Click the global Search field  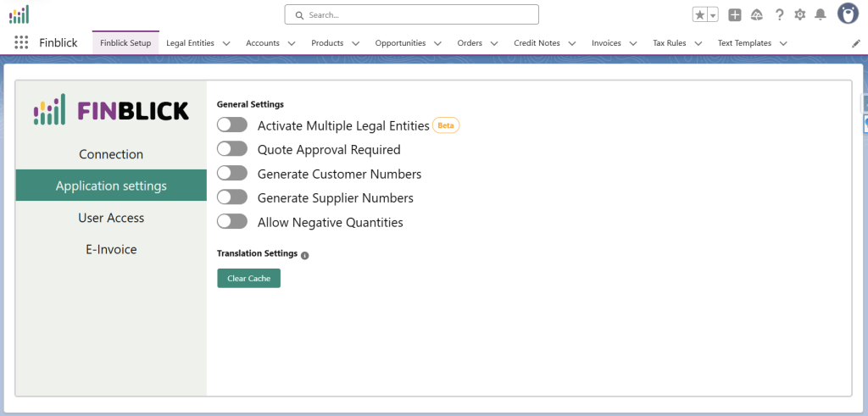(411, 14)
